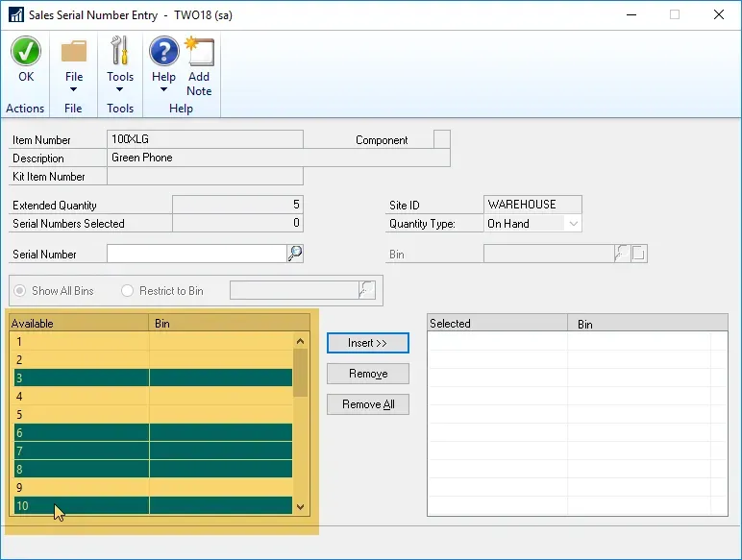Expand the Quantity Type dropdown

pos(573,224)
